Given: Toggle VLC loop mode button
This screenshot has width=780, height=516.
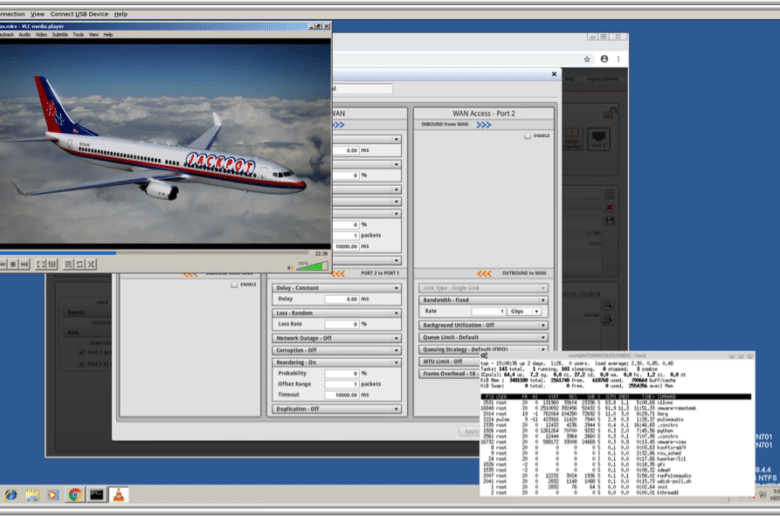Looking at the screenshot, I should click(80, 264).
